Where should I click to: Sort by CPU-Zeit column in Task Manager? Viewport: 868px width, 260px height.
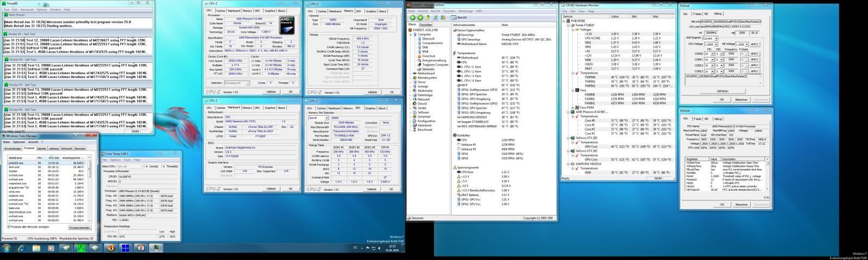coord(52,158)
